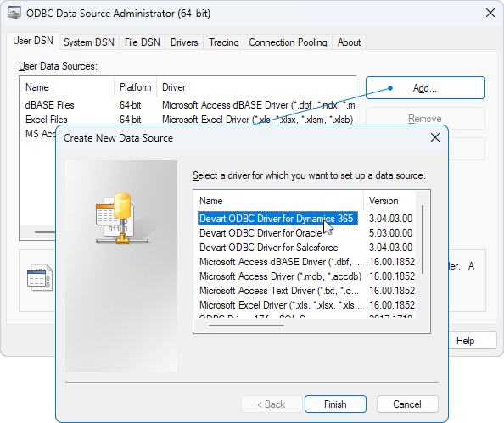The image size is (504, 423).
Task: Open the File DSN tab
Action: click(x=142, y=42)
